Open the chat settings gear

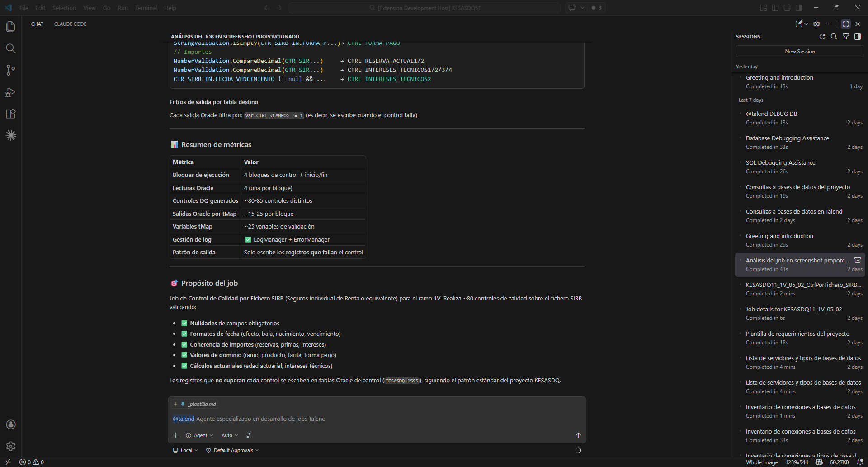pyautogui.click(x=816, y=24)
